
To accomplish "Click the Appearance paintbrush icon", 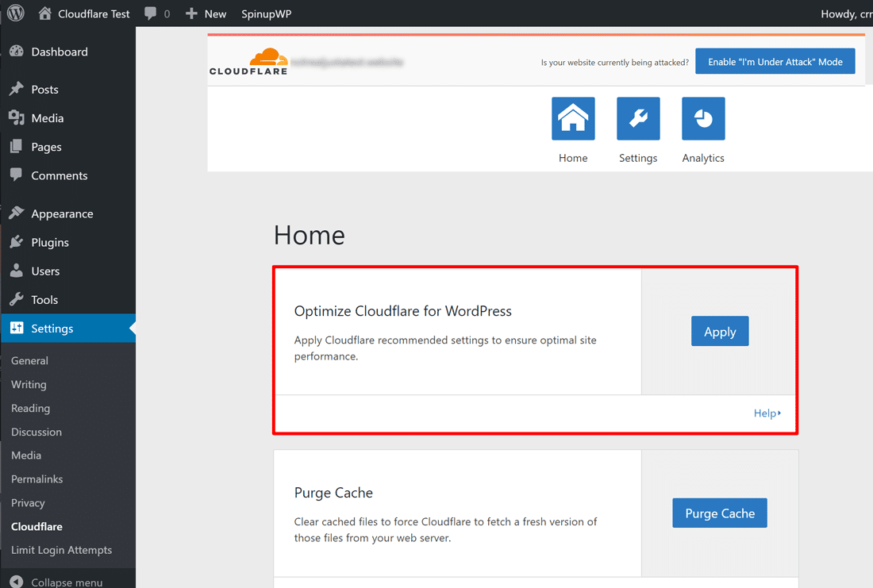I will pyautogui.click(x=17, y=213).
